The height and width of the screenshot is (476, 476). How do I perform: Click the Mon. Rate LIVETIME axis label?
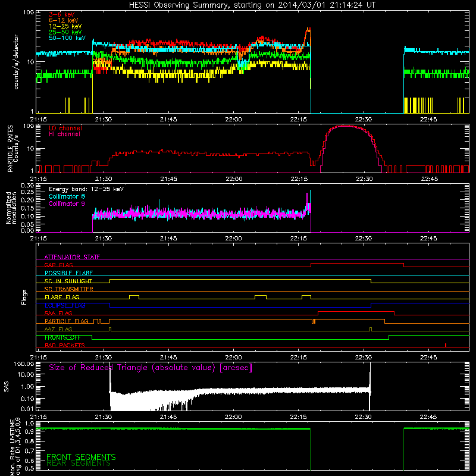[15, 447]
